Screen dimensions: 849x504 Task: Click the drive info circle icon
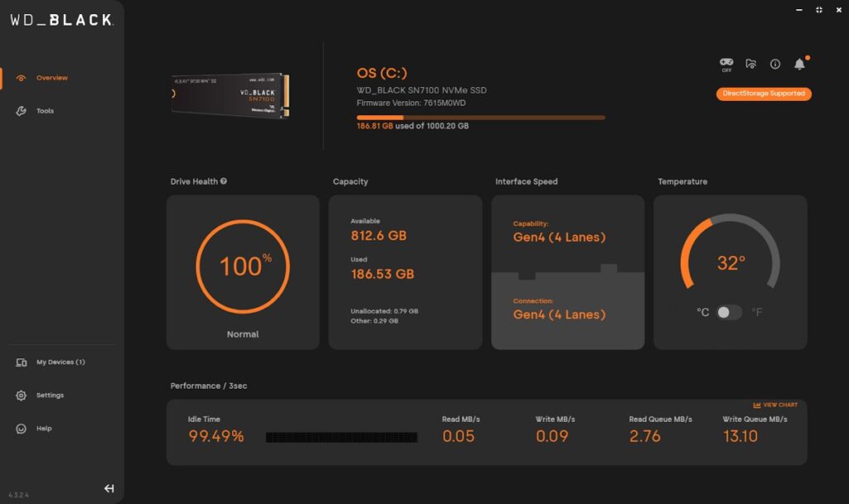pos(775,64)
